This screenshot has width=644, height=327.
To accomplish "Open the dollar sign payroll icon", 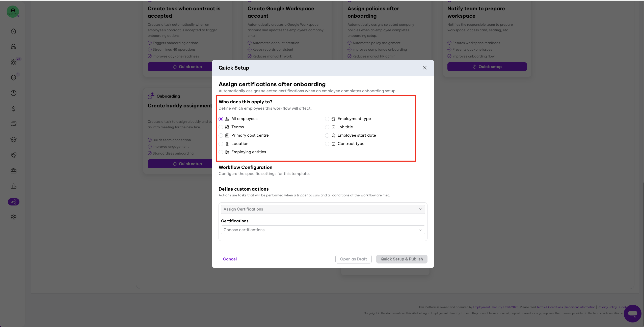I will click(x=14, y=109).
